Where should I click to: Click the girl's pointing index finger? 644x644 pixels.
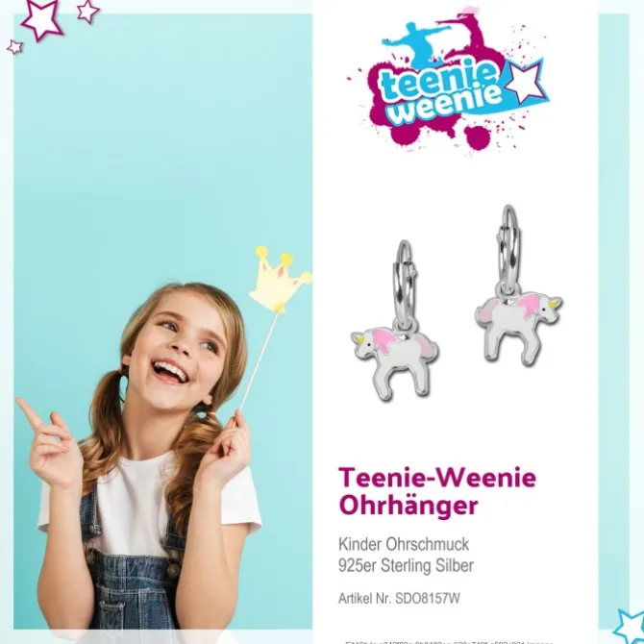click(29, 412)
